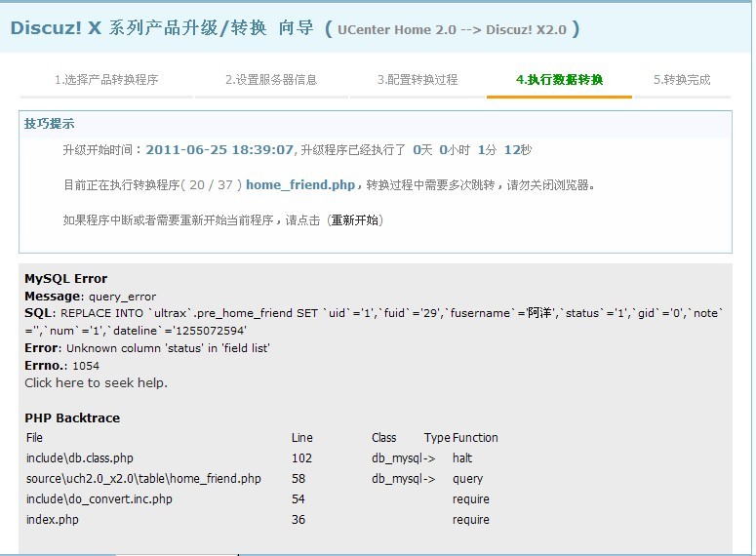Click the Errno.: 1054 line
756x556 pixels.
click(x=61, y=366)
